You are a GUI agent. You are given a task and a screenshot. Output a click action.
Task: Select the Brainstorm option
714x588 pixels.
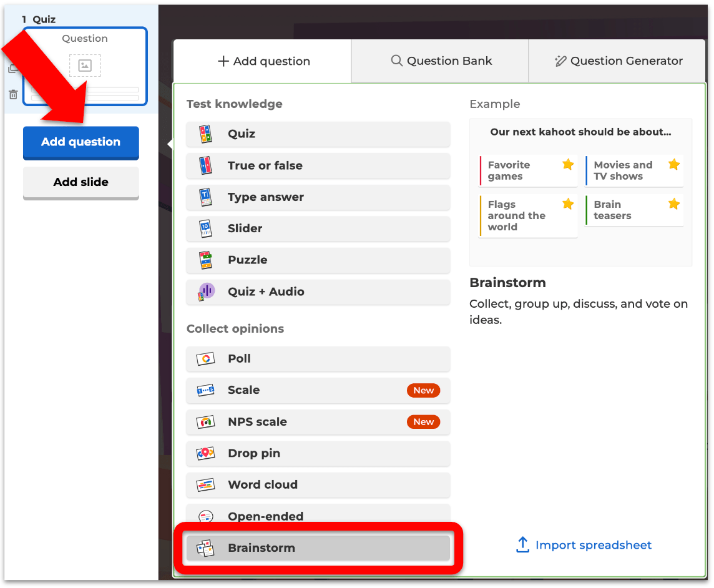(318, 548)
